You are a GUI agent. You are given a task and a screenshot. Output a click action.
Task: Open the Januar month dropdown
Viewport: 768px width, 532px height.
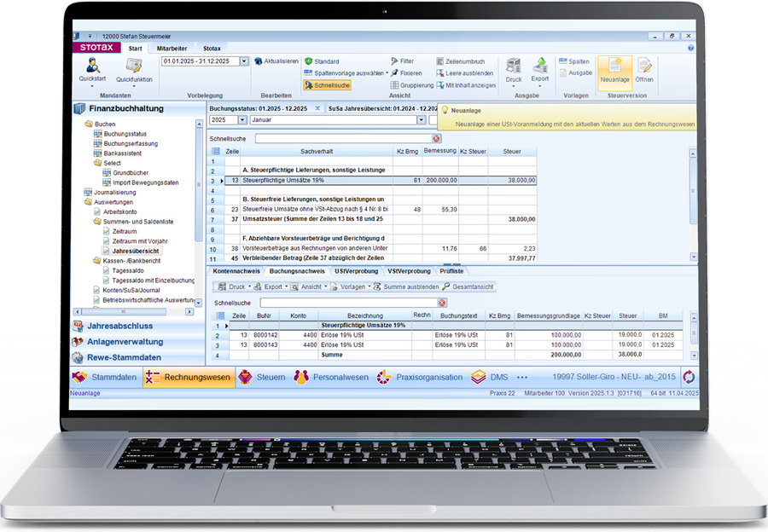[x=422, y=120]
